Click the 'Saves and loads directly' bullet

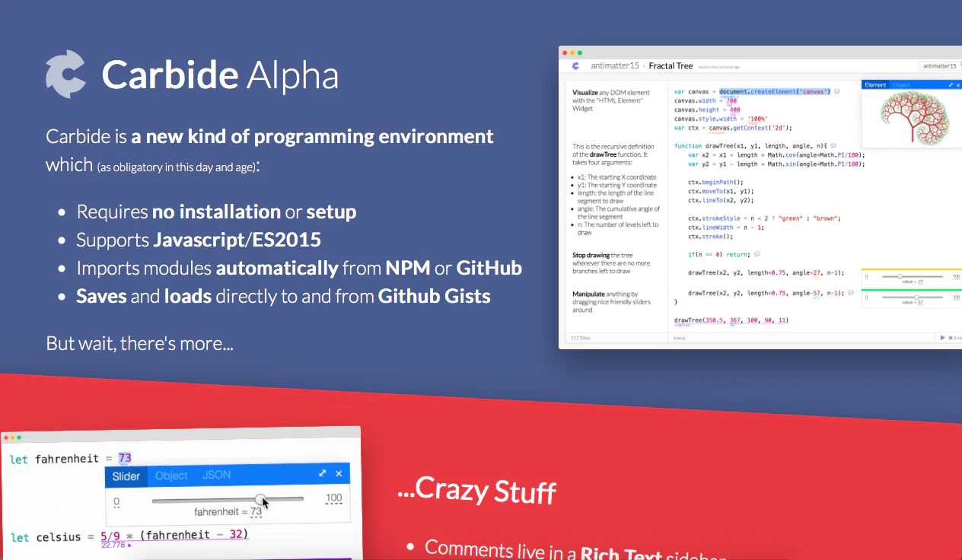[x=283, y=295]
